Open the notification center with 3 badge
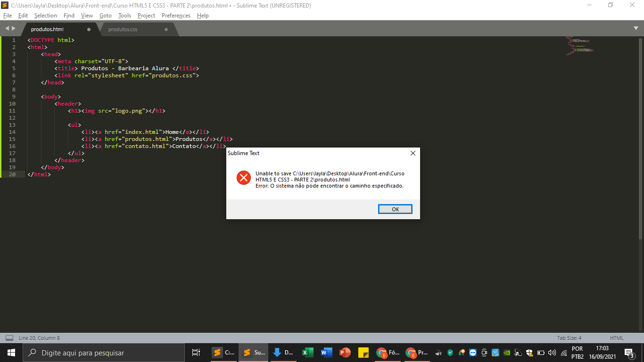The height and width of the screenshot is (362, 644). point(629,353)
